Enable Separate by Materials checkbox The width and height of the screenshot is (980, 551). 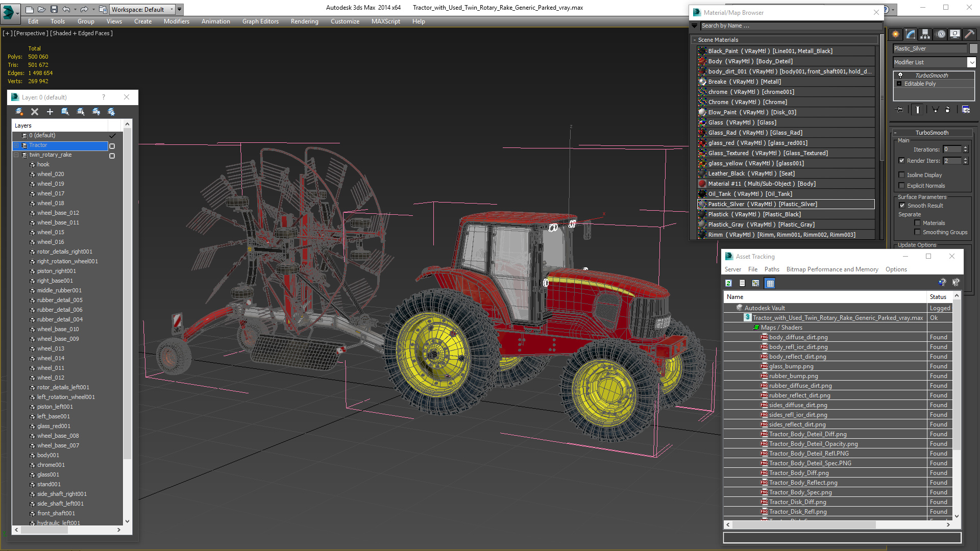point(917,223)
